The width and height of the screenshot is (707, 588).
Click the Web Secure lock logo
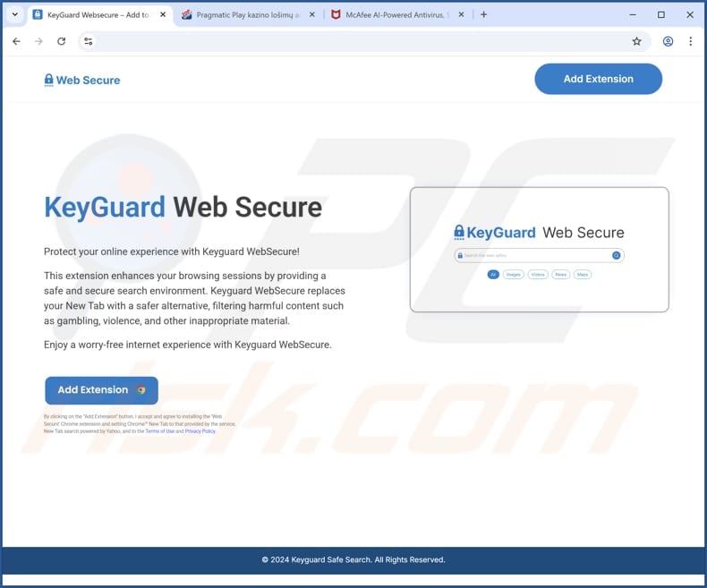click(82, 81)
